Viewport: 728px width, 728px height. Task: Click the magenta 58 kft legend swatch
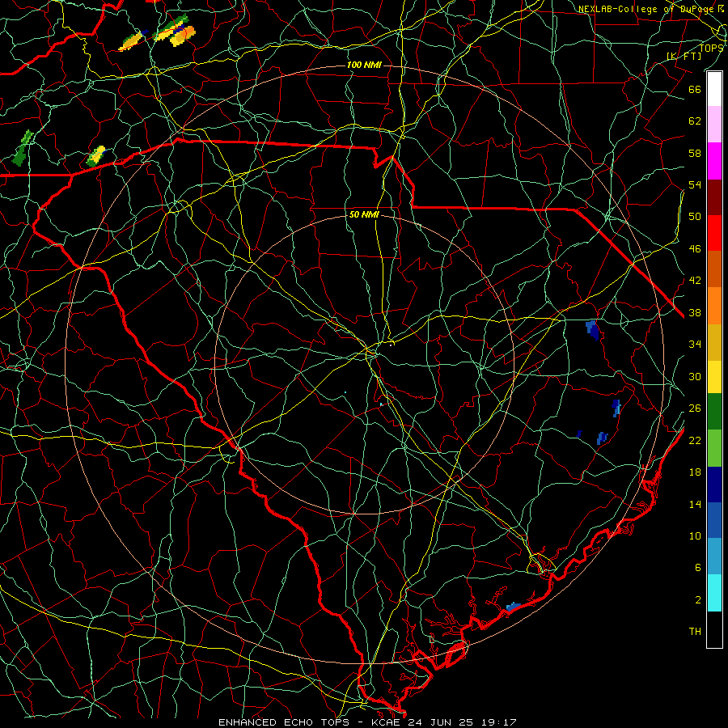point(714,161)
